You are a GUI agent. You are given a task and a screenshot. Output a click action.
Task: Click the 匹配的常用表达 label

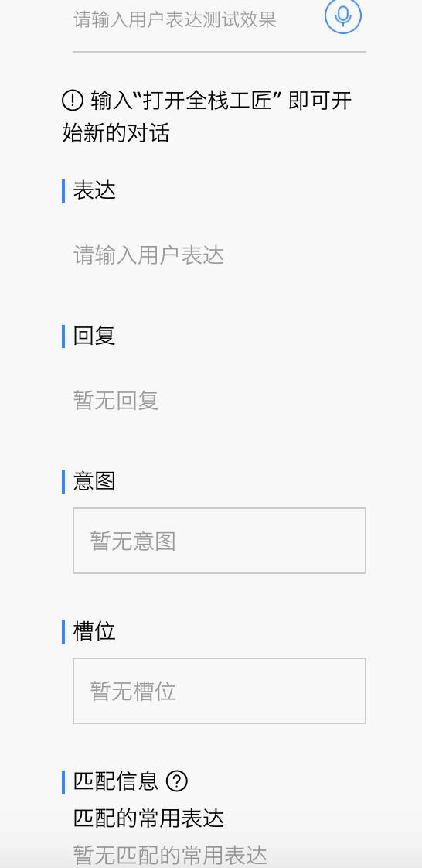pos(148,818)
